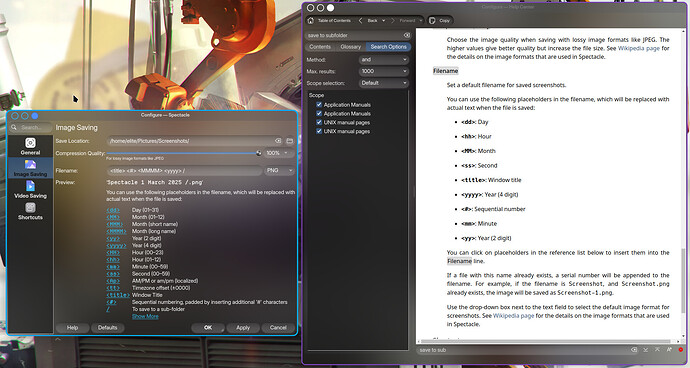Click the Table of Contents home icon

pos(311,20)
